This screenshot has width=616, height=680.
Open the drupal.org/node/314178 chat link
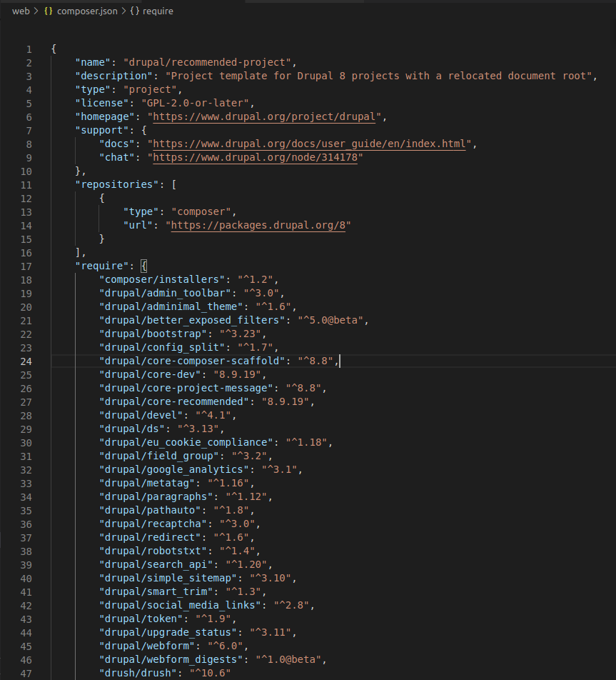click(x=255, y=157)
